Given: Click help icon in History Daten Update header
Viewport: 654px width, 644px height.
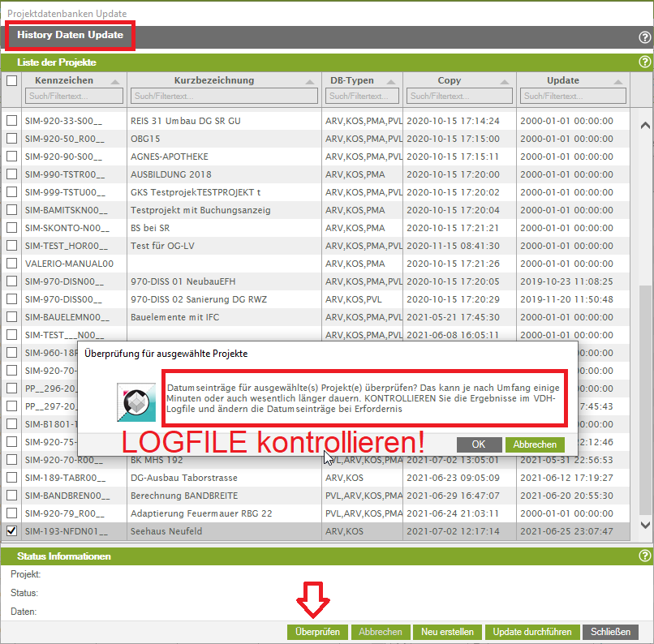Looking at the screenshot, I should (644, 37).
